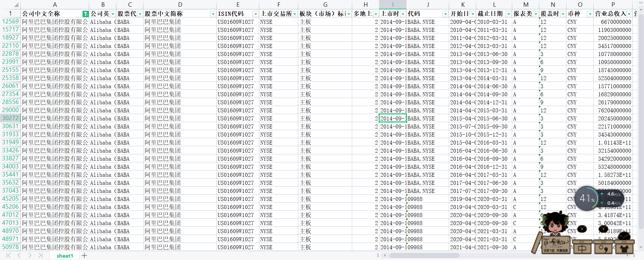Click revenue cell 1.01143E+11
Screen dimensions: 644x260
pyautogui.click(x=613, y=143)
